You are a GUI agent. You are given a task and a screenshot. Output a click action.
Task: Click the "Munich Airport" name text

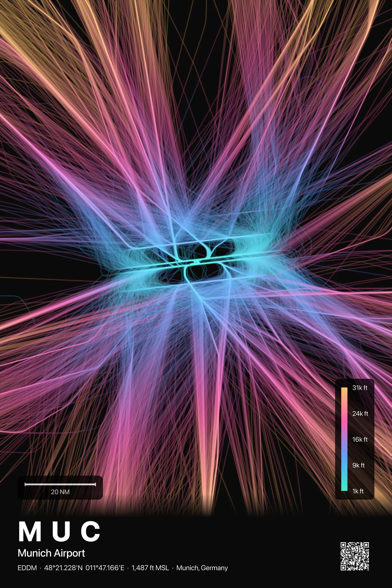51,553
